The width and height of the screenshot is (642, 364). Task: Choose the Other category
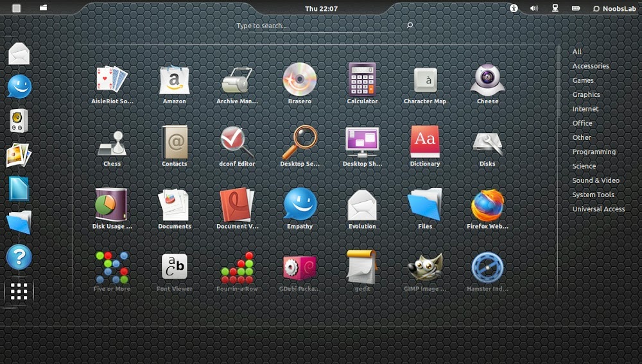582,137
